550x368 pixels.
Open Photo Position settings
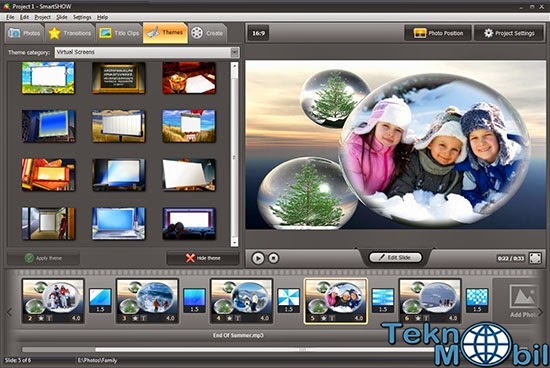pyautogui.click(x=438, y=33)
